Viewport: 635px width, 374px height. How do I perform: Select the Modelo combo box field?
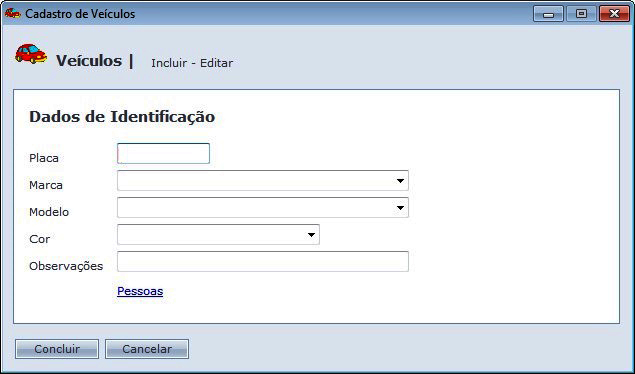coord(263,208)
